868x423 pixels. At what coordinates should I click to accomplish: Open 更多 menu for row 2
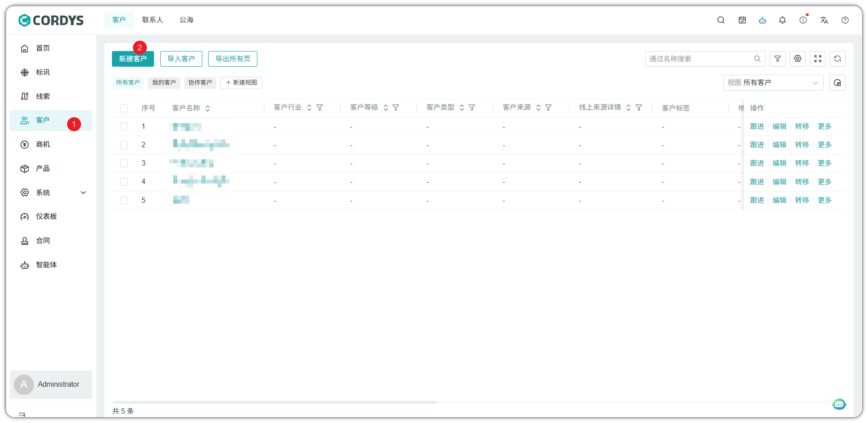(825, 145)
